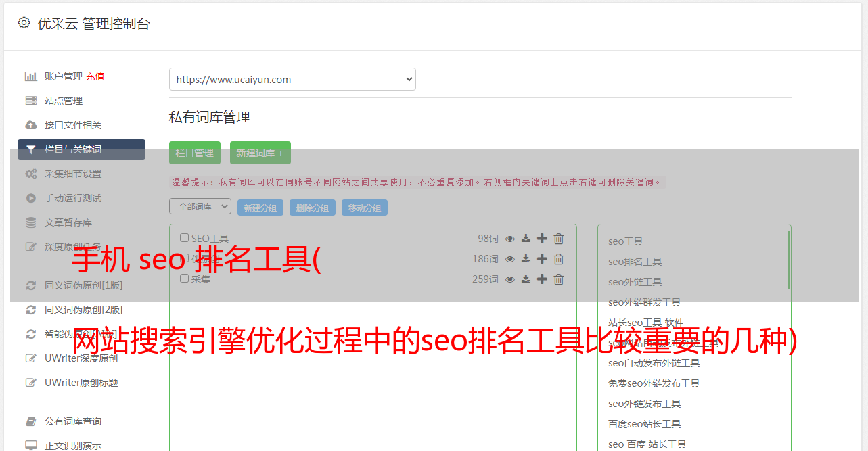Click the play icon for 手动运行测试
The width and height of the screenshot is (868, 451).
pos(31,198)
